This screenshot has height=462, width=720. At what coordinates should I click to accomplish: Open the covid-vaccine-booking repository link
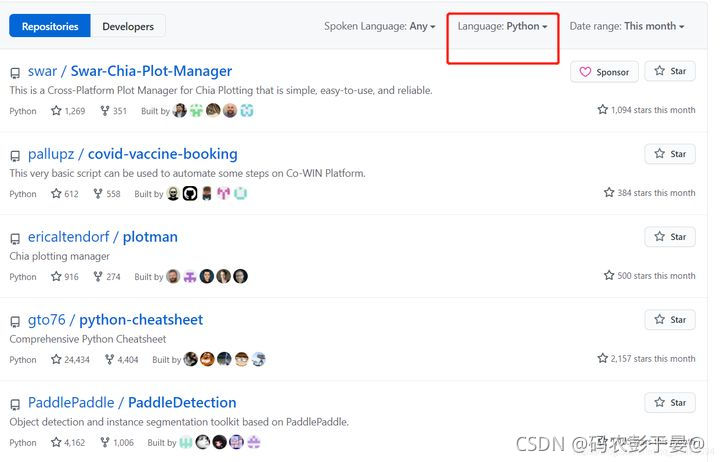163,154
